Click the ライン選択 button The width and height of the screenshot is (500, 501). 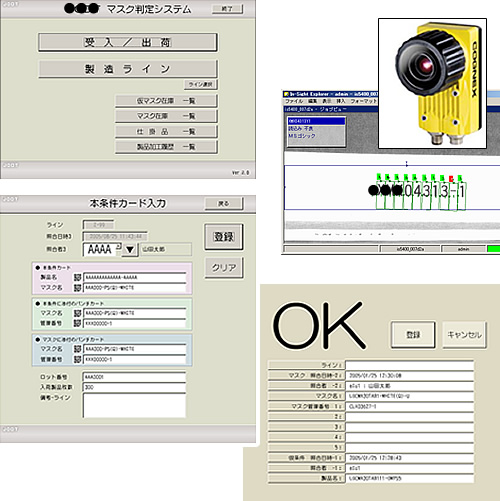[201, 85]
